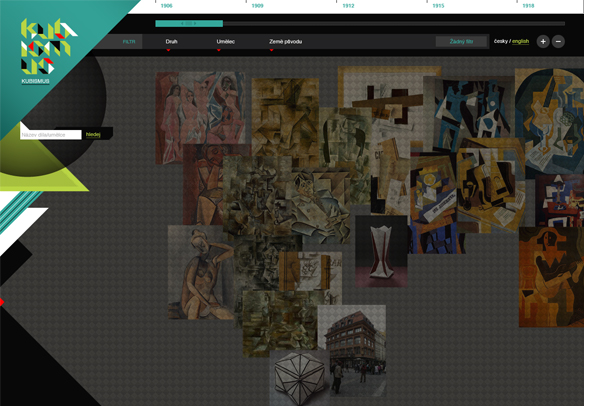Zoom out with the minus button
Image resolution: width=606 pixels, height=406 pixels.
click(x=558, y=42)
